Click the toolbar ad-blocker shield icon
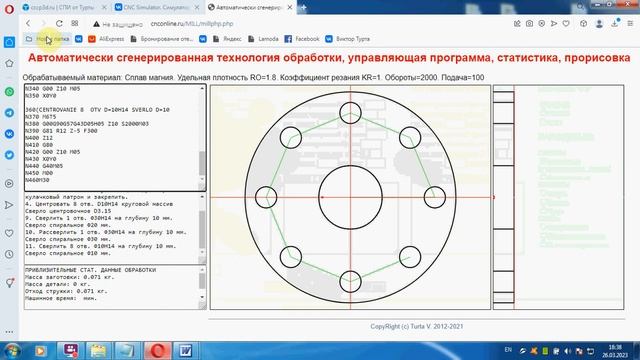Screen dimensions: 640x360 pyautogui.click(x=542, y=24)
